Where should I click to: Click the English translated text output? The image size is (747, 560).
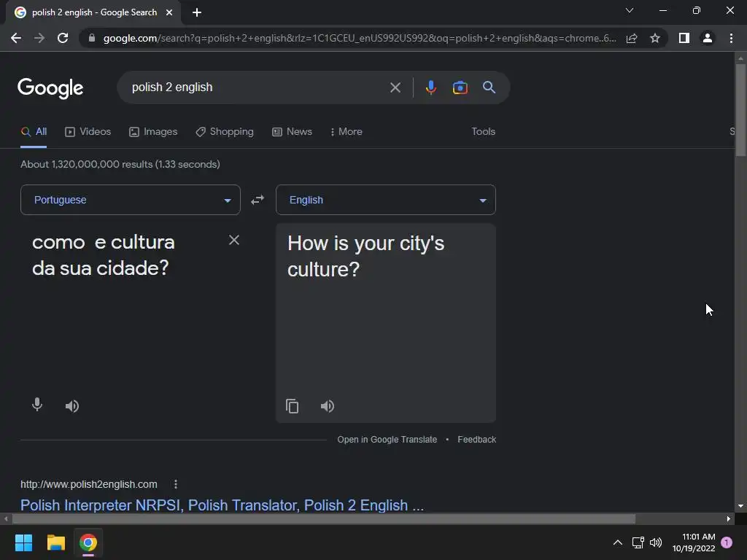(x=366, y=256)
